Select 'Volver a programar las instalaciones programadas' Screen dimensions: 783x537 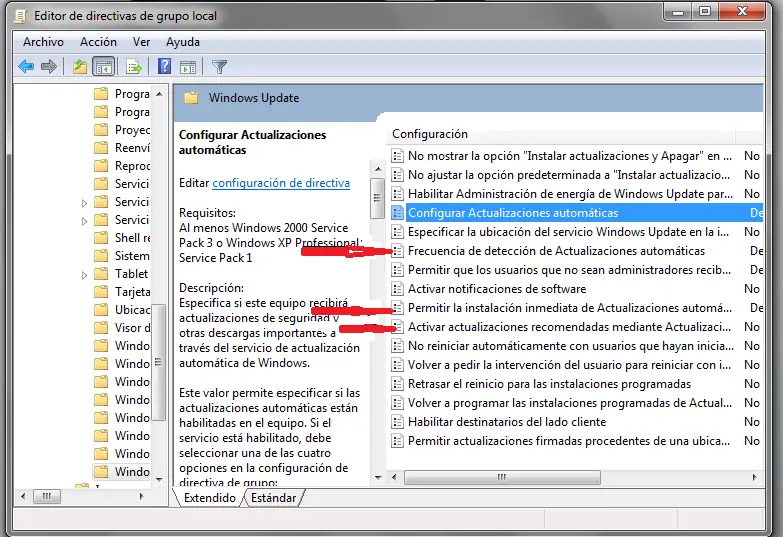coord(570,403)
